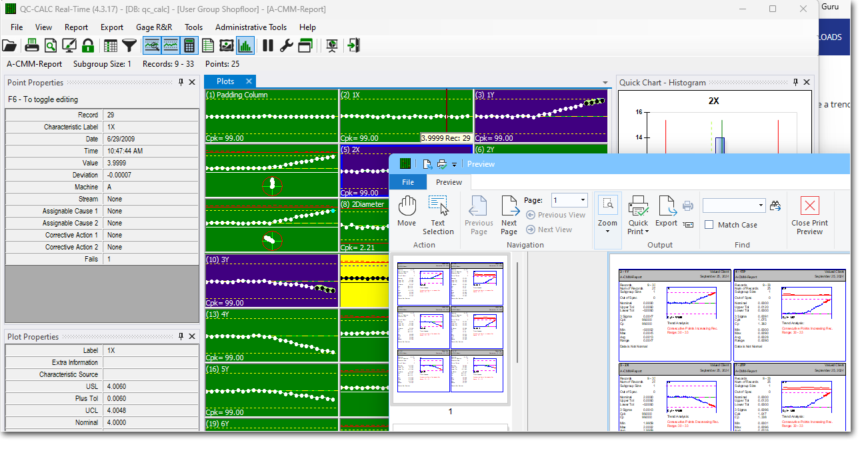The image size is (868, 451).
Task: Open the spreadsheet grid view icon
Action: [x=111, y=45]
